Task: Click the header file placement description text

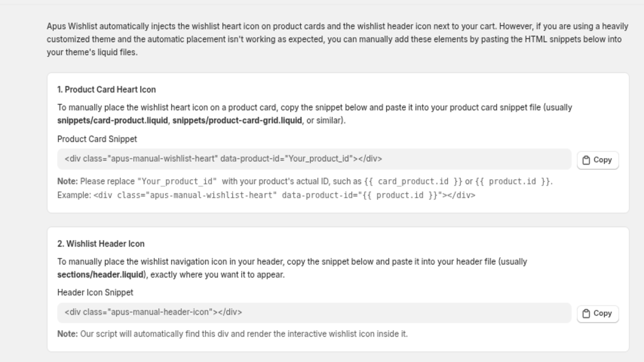Action: (292, 268)
